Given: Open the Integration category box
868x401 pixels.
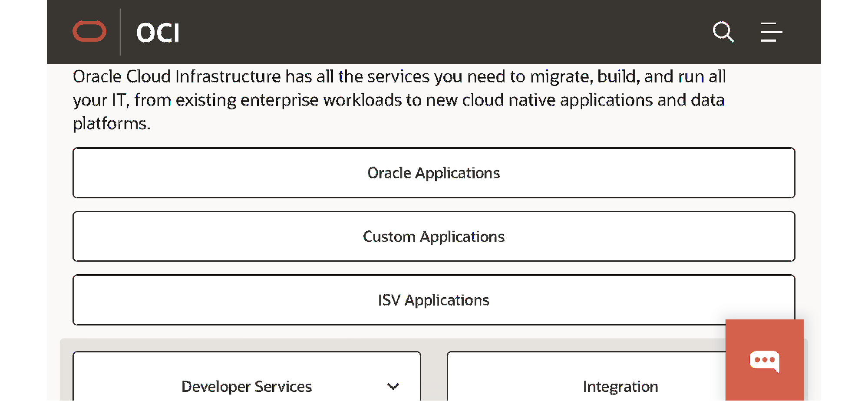Looking at the screenshot, I should (x=620, y=377).
